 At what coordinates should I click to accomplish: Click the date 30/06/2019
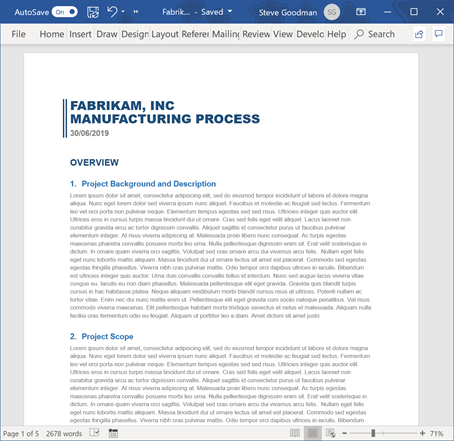click(x=89, y=133)
